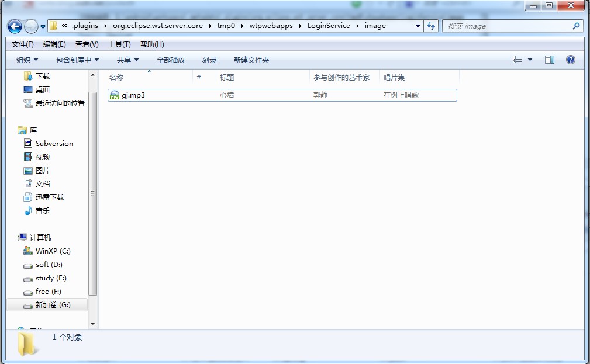Open 图片 library

(x=43, y=171)
